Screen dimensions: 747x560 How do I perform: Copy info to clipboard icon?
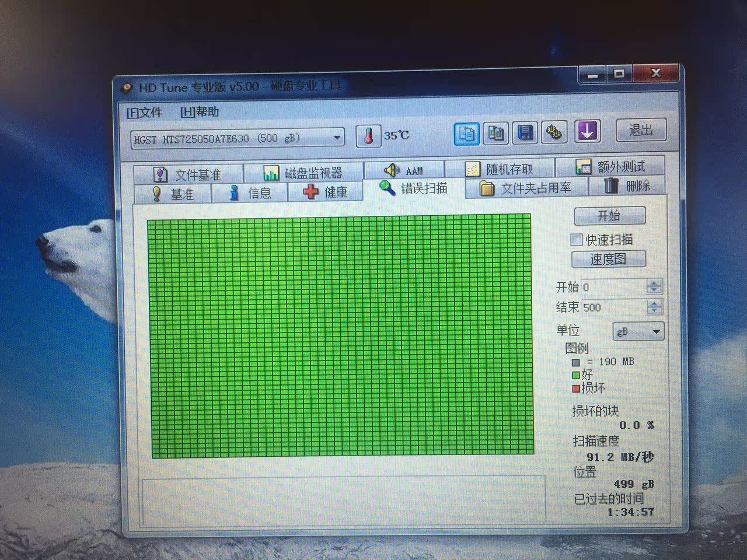tap(467, 134)
